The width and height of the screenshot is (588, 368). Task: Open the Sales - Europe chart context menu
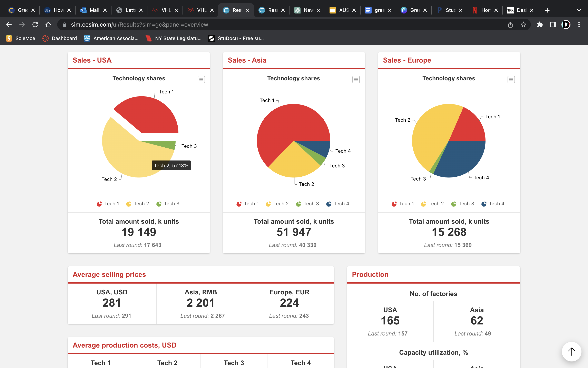click(x=511, y=80)
